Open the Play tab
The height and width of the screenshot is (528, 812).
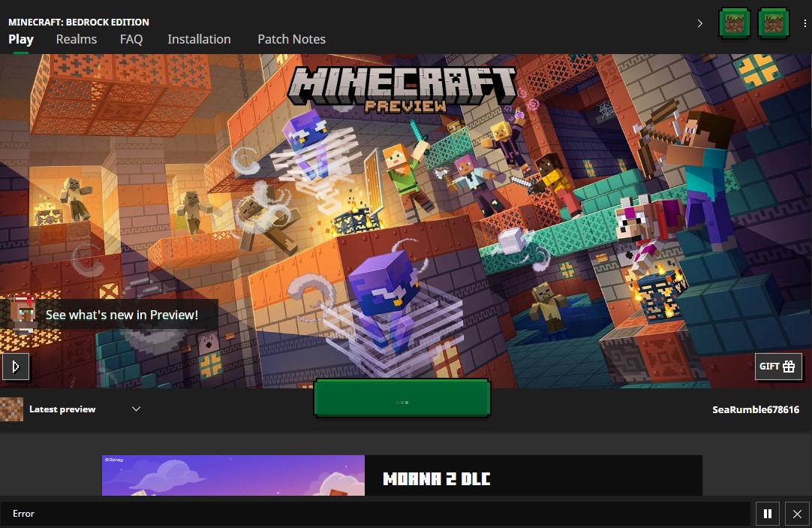click(21, 39)
